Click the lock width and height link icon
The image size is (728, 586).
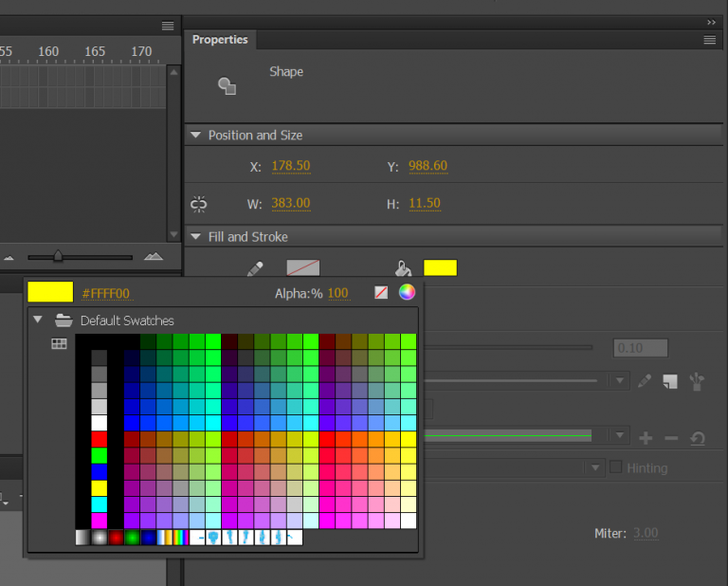[x=199, y=204]
